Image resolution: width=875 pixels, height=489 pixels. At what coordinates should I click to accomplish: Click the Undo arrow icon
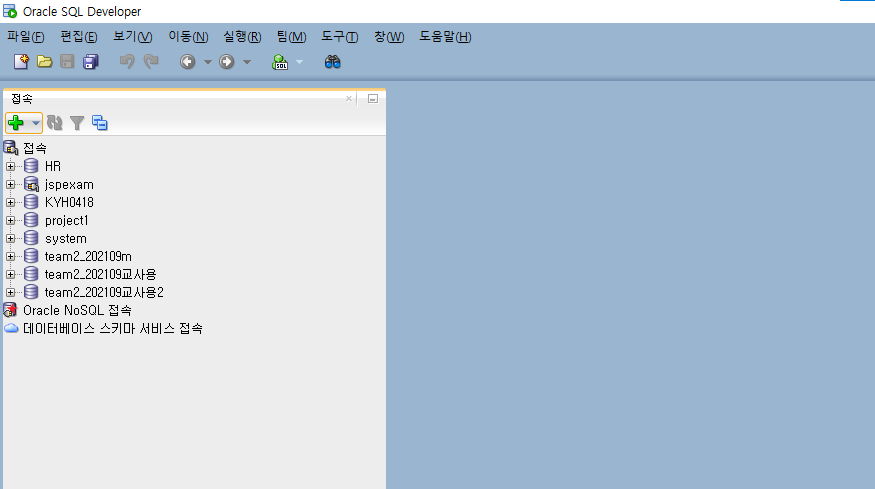pyautogui.click(x=127, y=61)
